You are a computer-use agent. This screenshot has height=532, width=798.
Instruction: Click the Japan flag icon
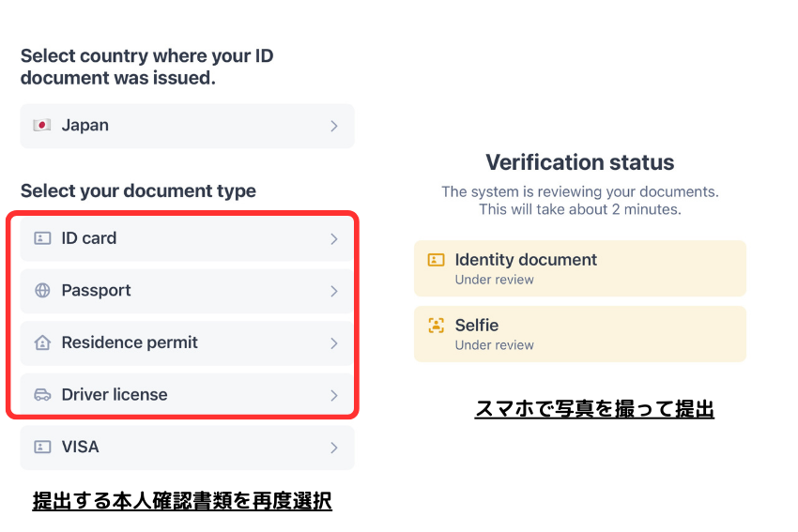[41, 126]
